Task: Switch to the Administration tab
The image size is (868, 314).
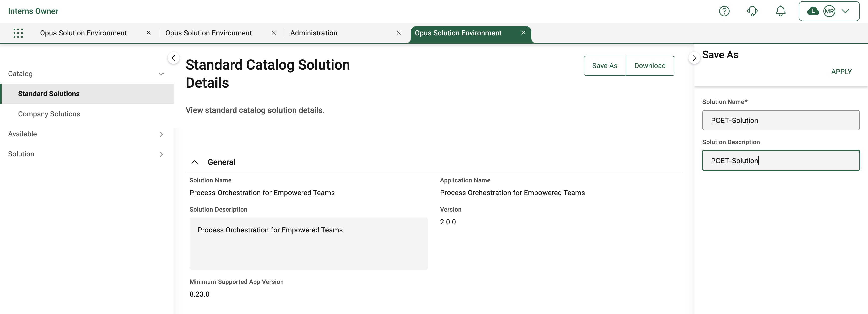Action: 313,33
